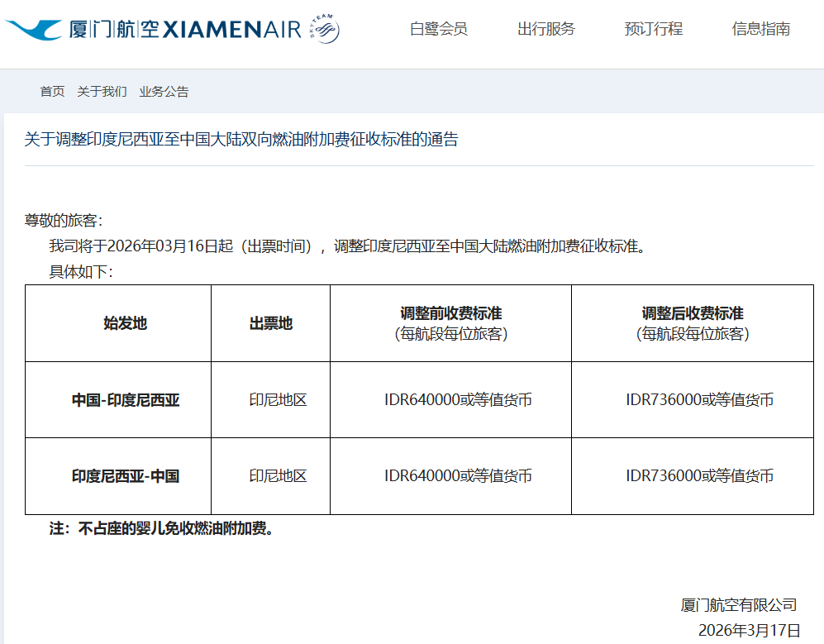The image size is (824, 644).
Task: Click the Xiamen Air egret logo icon
Action: click(x=33, y=30)
